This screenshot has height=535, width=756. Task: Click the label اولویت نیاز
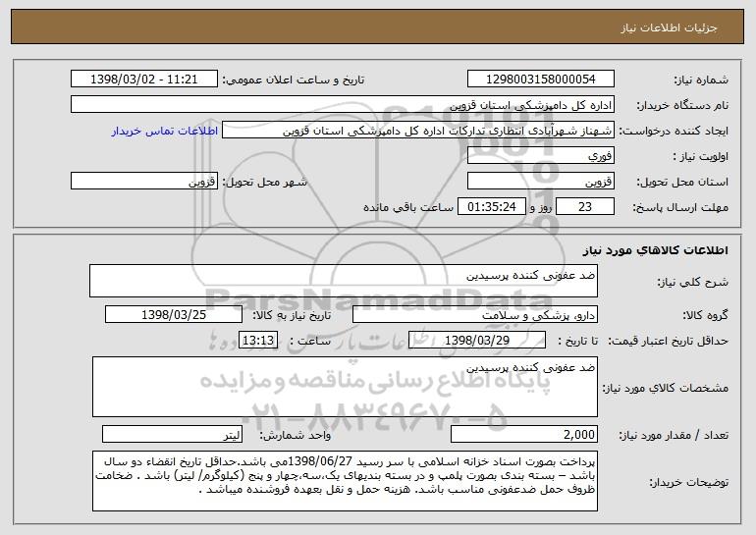(701, 157)
